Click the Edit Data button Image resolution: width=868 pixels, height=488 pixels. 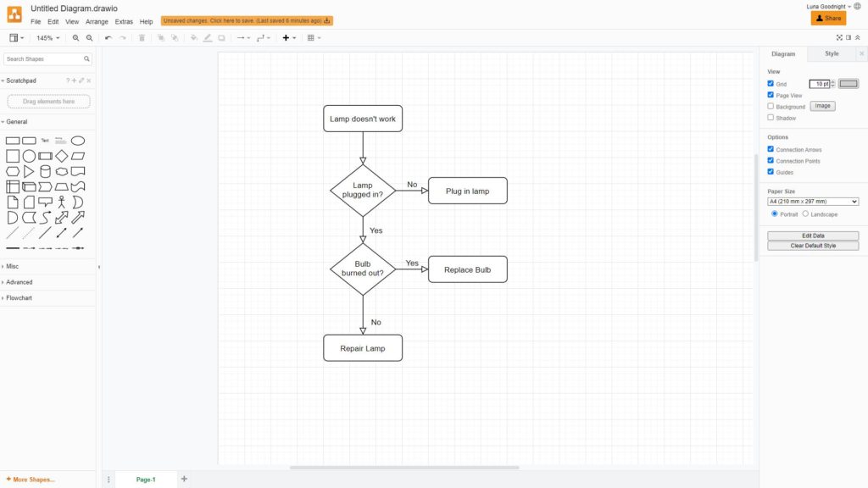pos(813,236)
